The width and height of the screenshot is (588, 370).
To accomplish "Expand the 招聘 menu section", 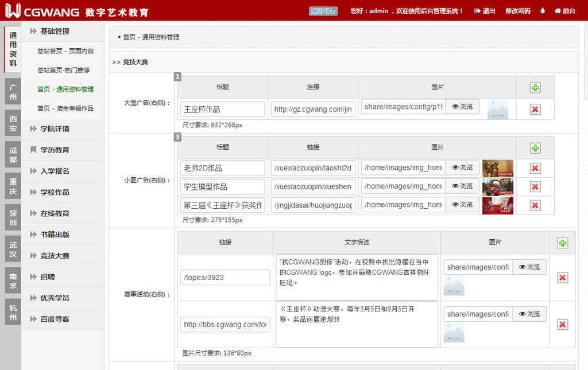I will [62, 277].
